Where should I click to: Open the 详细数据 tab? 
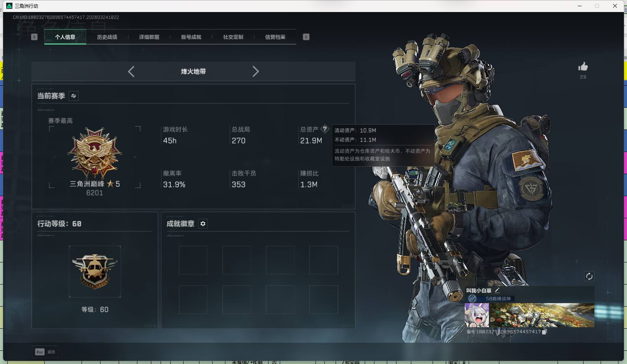[x=149, y=37]
